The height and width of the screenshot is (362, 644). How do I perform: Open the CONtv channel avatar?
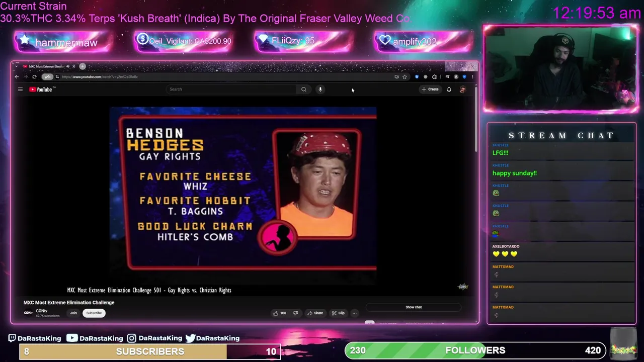[x=28, y=313]
